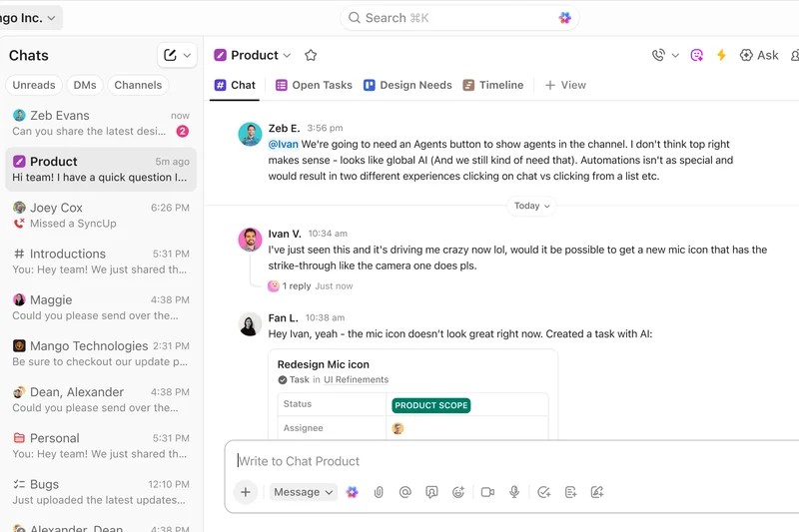Click the Ask AI button

coord(759,56)
